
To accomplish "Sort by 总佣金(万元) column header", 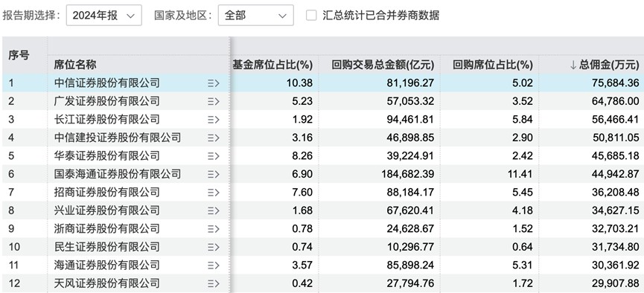I will (605, 65).
